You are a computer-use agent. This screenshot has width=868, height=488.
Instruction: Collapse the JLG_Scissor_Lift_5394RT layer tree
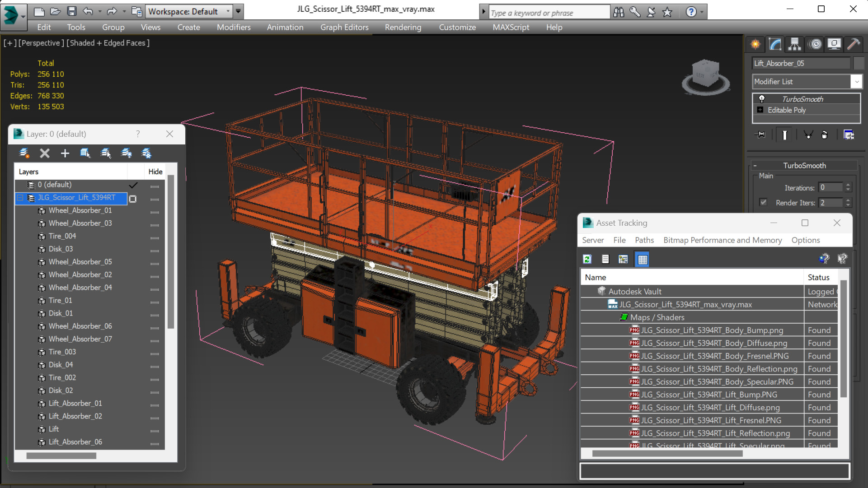(20, 198)
